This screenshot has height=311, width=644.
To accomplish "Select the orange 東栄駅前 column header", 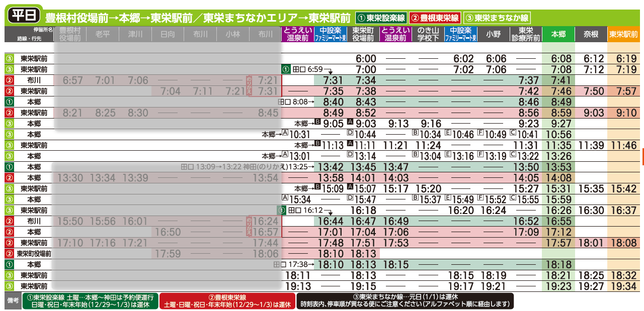I will 623,34.
